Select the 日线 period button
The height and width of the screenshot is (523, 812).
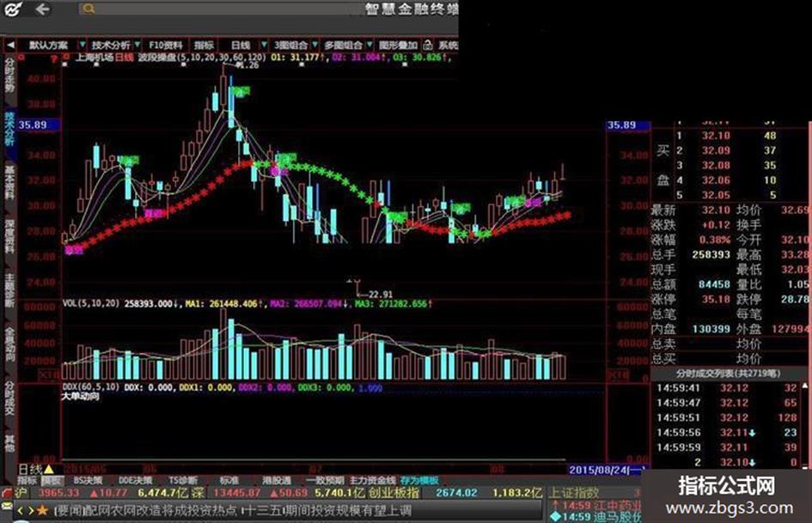pyautogui.click(x=241, y=45)
